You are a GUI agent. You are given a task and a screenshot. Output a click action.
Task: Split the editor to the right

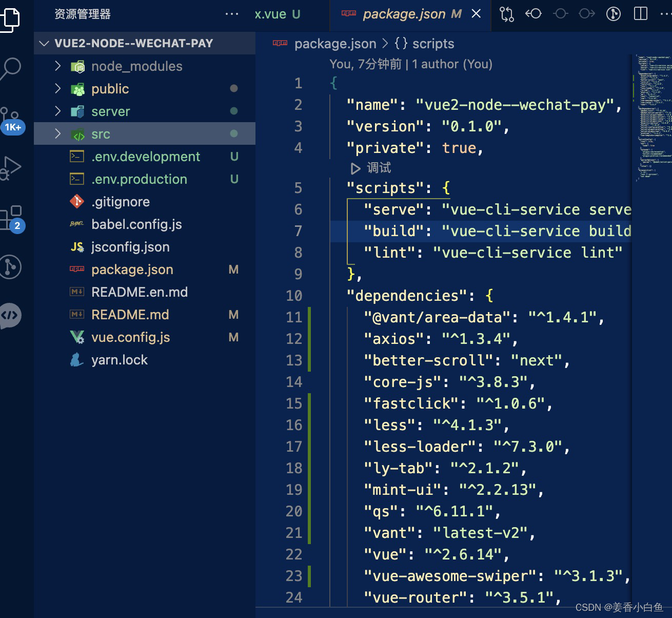[x=641, y=14]
